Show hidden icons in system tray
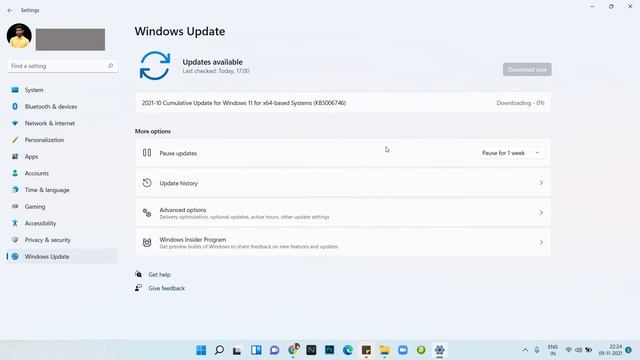The image size is (640, 360). [x=525, y=350]
